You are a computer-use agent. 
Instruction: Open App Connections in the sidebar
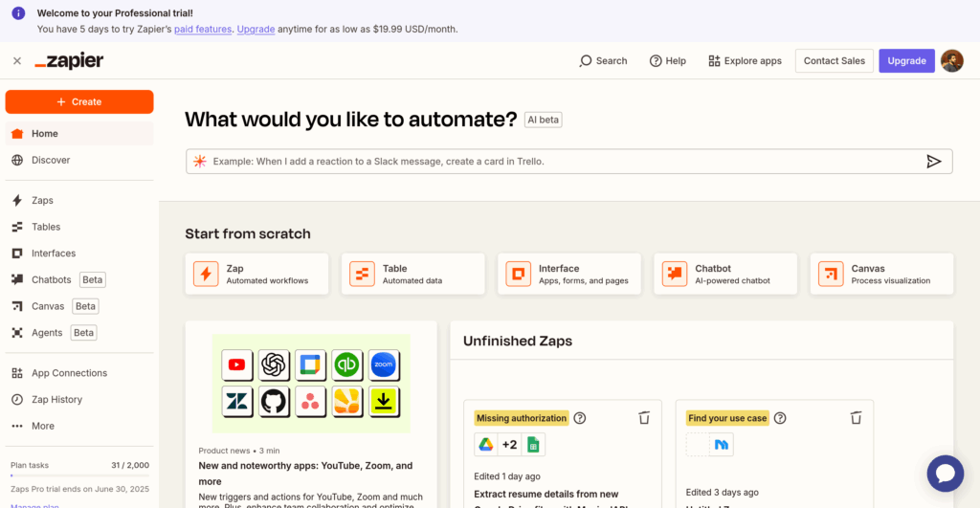(79, 373)
